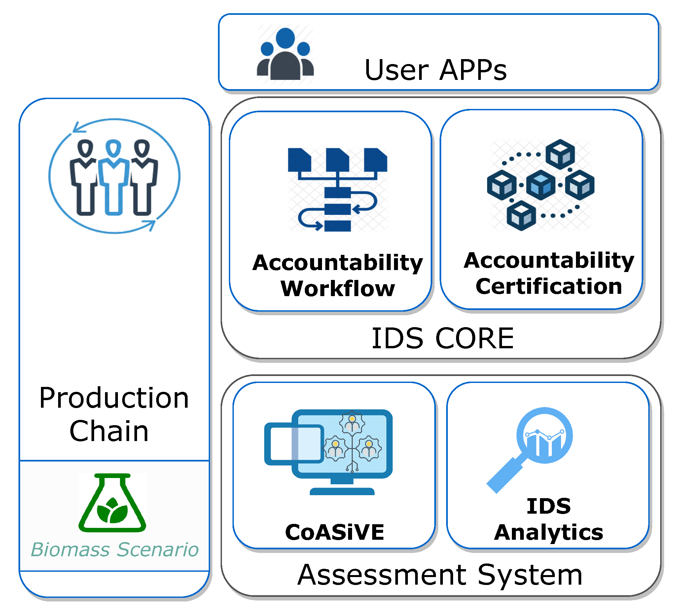Screen dimensions: 679x616
Task: Click the Assessment System heading text
Action: tap(440, 575)
